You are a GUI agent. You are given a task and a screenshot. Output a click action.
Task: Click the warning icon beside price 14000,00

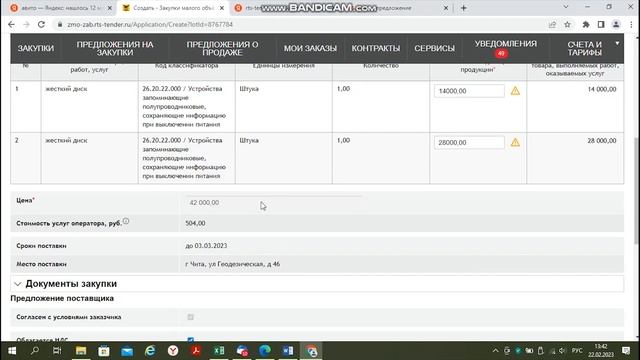point(515,91)
